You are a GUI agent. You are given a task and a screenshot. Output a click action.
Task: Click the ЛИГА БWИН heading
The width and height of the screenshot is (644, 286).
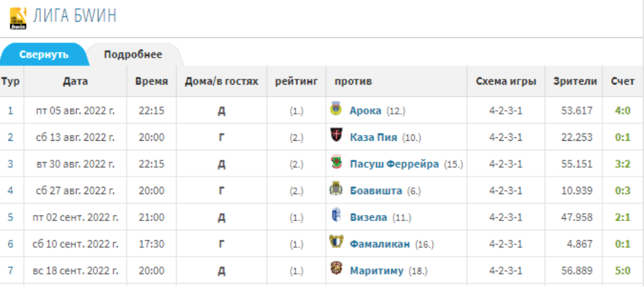pyautogui.click(x=74, y=15)
